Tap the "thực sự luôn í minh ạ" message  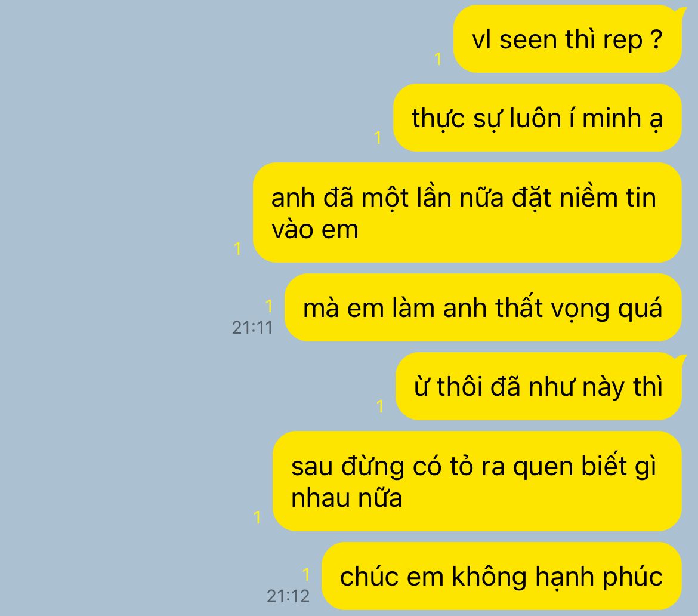coord(538,118)
